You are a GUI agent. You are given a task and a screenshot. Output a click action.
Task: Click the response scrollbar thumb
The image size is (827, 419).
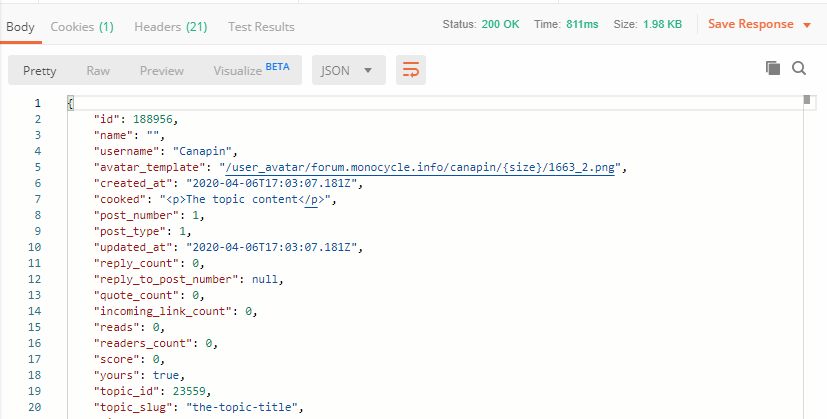[806, 99]
